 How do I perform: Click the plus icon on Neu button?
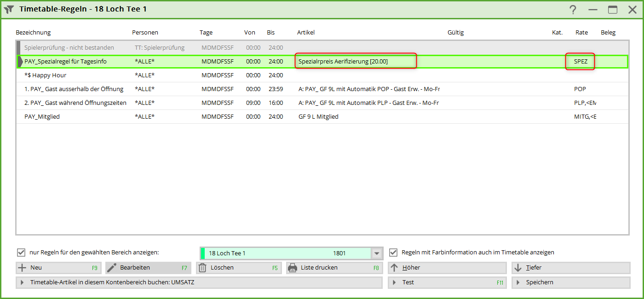pos(22,268)
